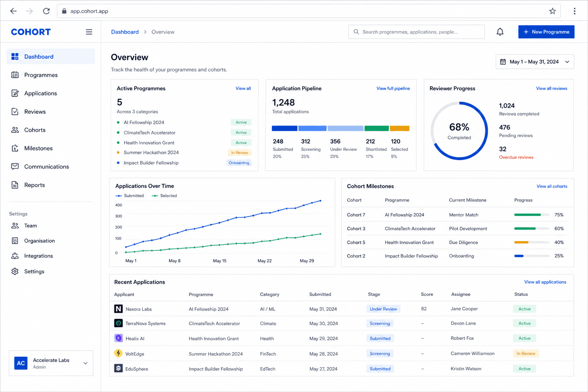Open notifications bell icon

pos(500,32)
